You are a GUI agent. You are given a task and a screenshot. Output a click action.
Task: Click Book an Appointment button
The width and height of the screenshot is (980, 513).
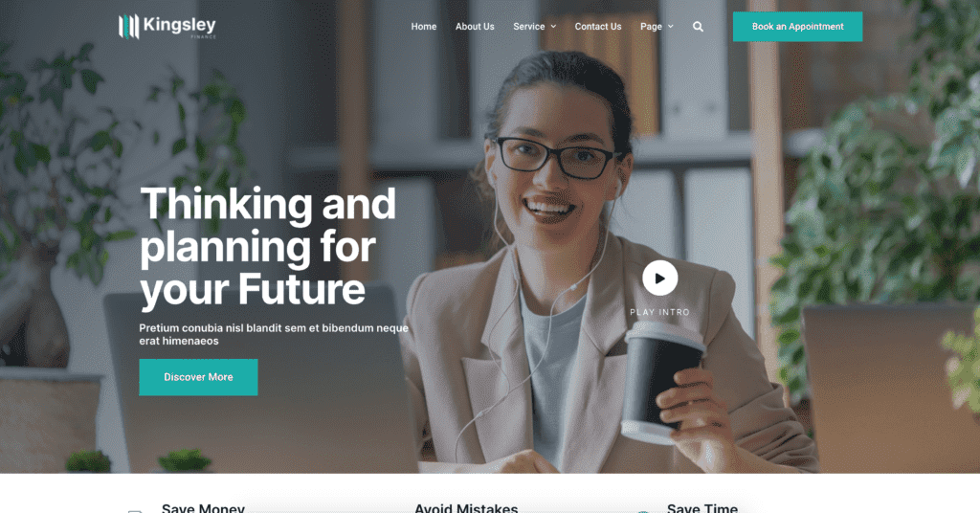(797, 26)
